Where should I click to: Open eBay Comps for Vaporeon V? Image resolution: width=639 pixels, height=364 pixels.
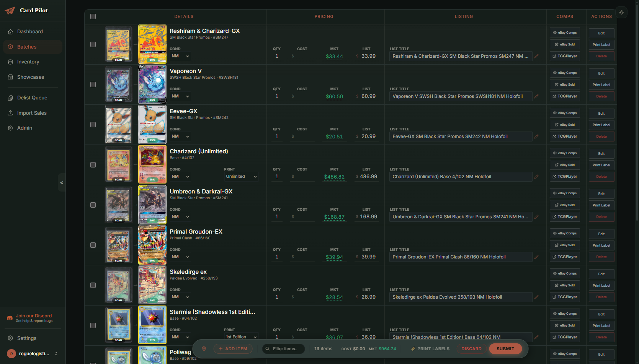point(564,73)
